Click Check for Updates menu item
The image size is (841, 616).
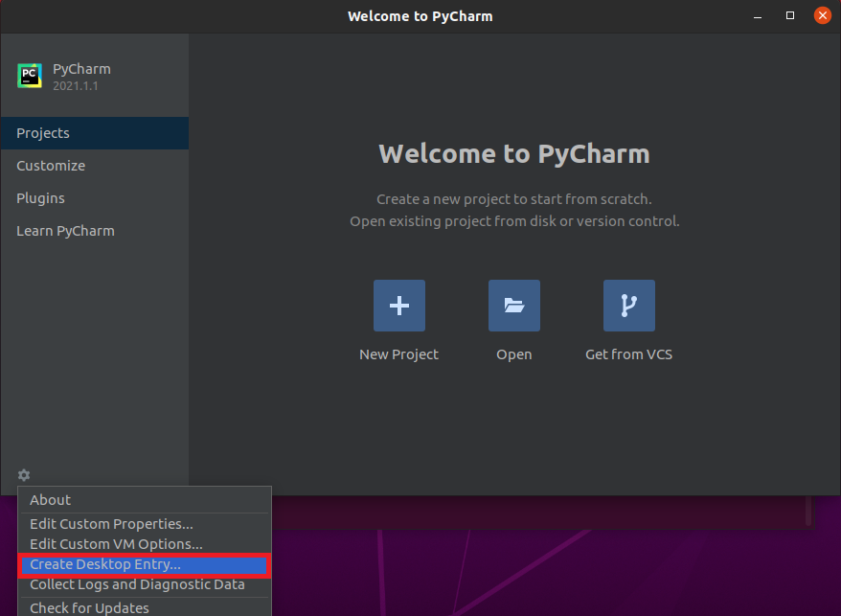89,607
